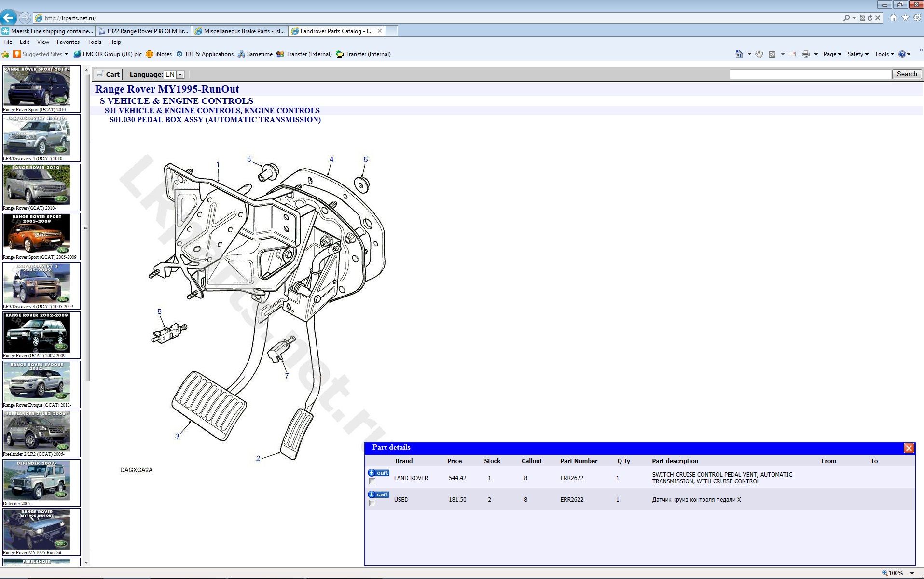Viewport: 924px width, 579px height.
Task: Expand the feeds dropdown arrow
Action: tap(783, 54)
